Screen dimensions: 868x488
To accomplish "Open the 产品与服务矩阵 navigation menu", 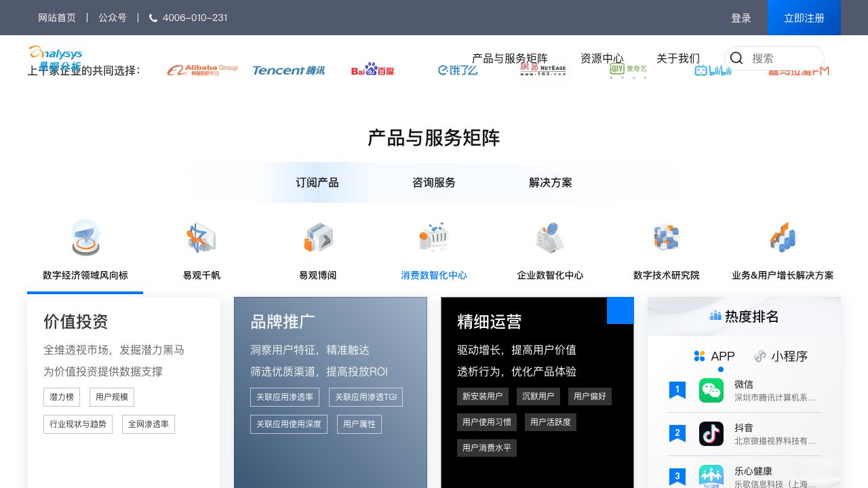I will (x=509, y=58).
